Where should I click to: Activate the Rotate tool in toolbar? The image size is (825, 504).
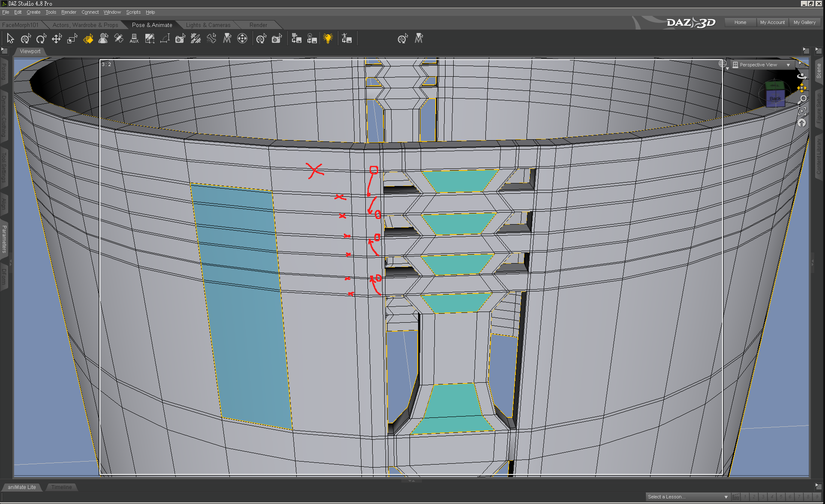[x=41, y=39]
